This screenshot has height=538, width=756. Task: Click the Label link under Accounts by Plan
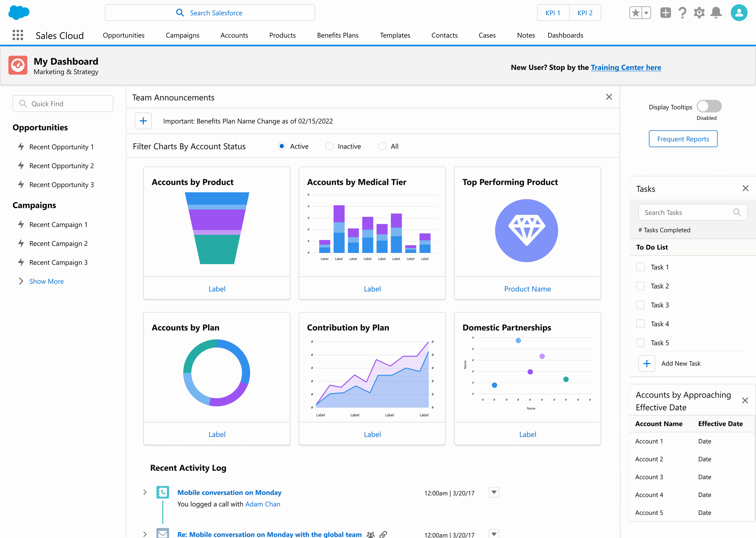click(x=217, y=434)
